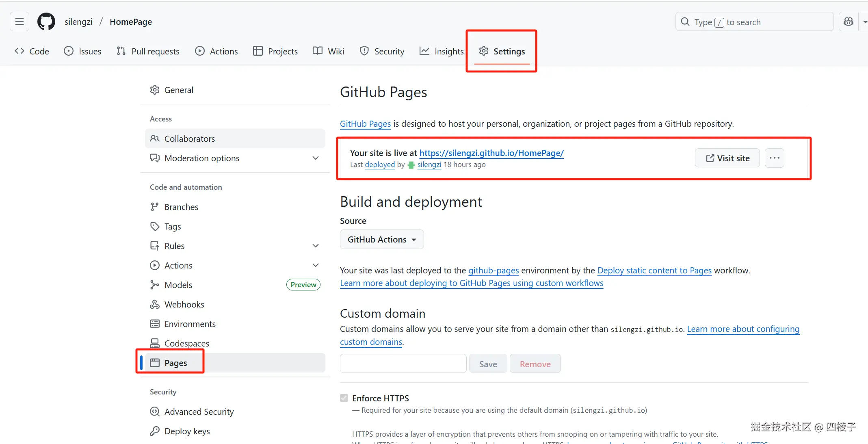This screenshot has height=444, width=868.
Task: Click the three-dots menu beside Visit site
Action: click(x=774, y=158)
